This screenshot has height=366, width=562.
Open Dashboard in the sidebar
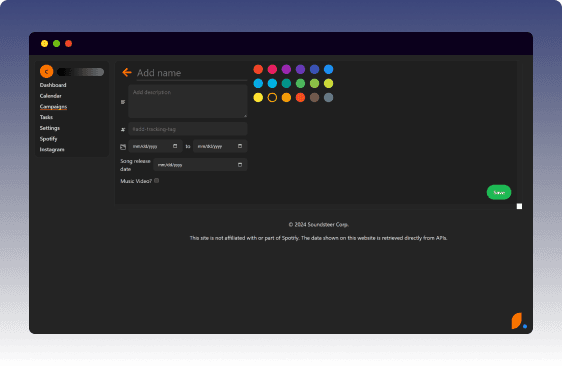point(53,85)
